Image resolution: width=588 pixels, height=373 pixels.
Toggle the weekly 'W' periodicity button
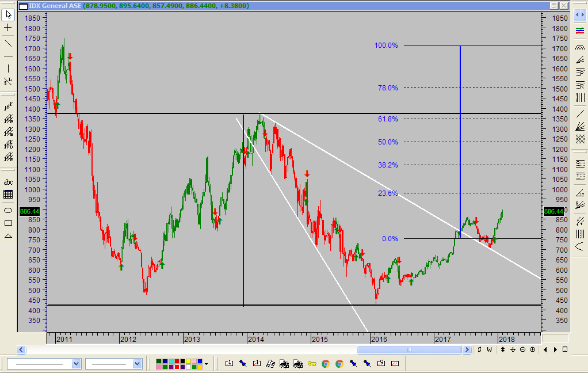pyautogui.click(x=490, y=349)
